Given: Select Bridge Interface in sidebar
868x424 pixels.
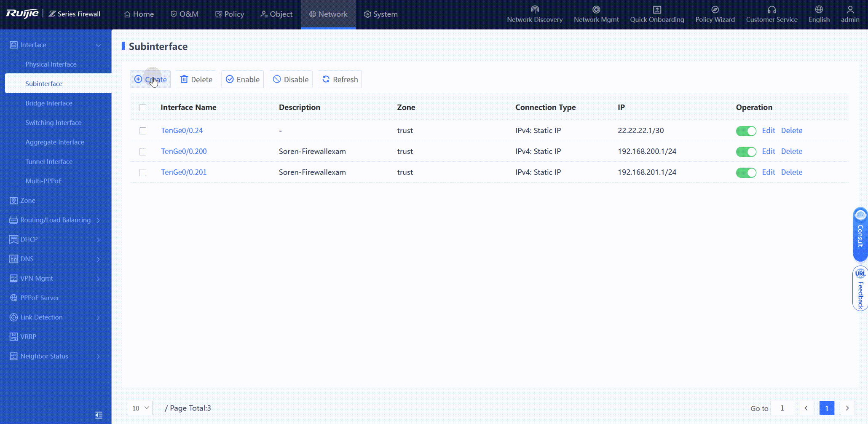Looking at the screenshot, I should pos(49,103).
